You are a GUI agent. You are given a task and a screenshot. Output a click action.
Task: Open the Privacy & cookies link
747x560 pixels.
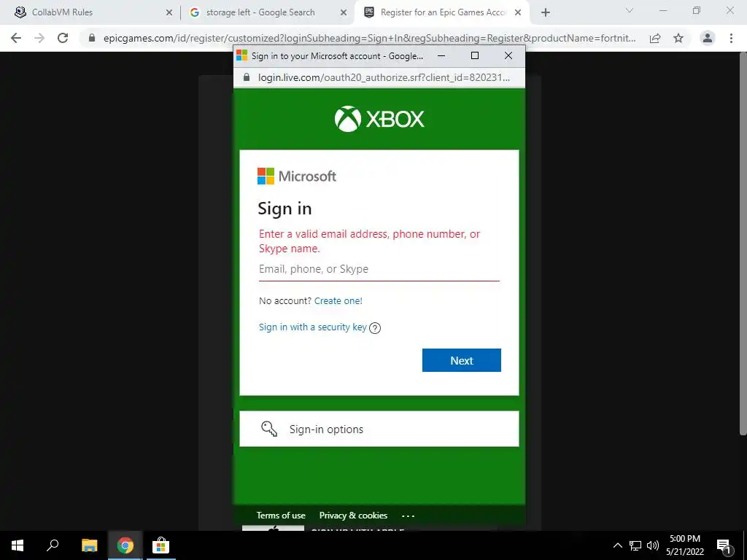[353, 516]
